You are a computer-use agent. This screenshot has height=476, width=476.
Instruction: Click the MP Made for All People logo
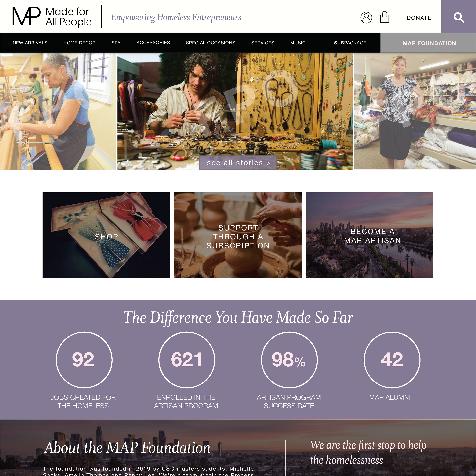[x=52, y=16]
